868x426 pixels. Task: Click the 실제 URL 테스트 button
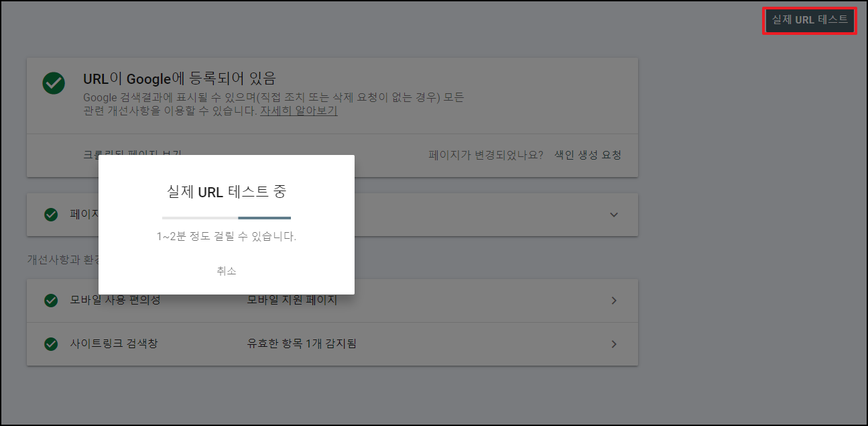point(810,19)
